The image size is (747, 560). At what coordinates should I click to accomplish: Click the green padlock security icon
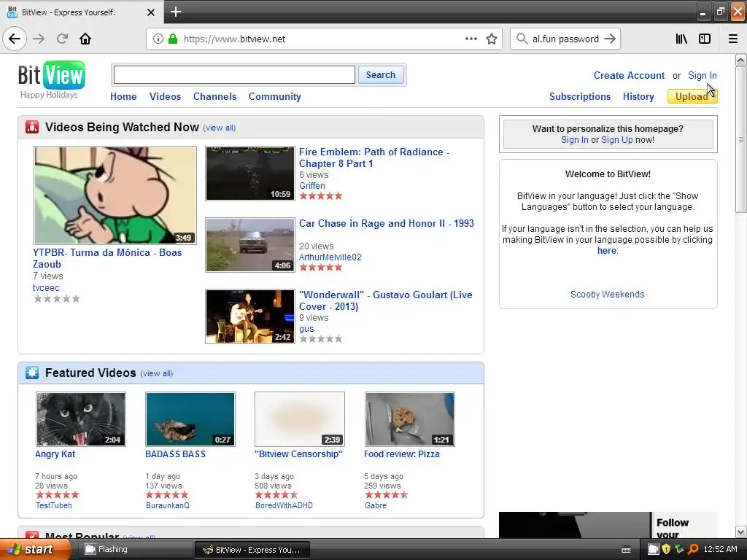click(x=173, y=39)
